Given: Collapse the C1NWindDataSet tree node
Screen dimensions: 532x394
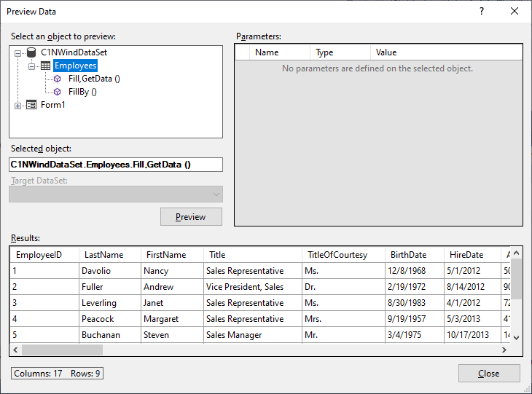Looking at the screenshot, I should coord(18,53).
